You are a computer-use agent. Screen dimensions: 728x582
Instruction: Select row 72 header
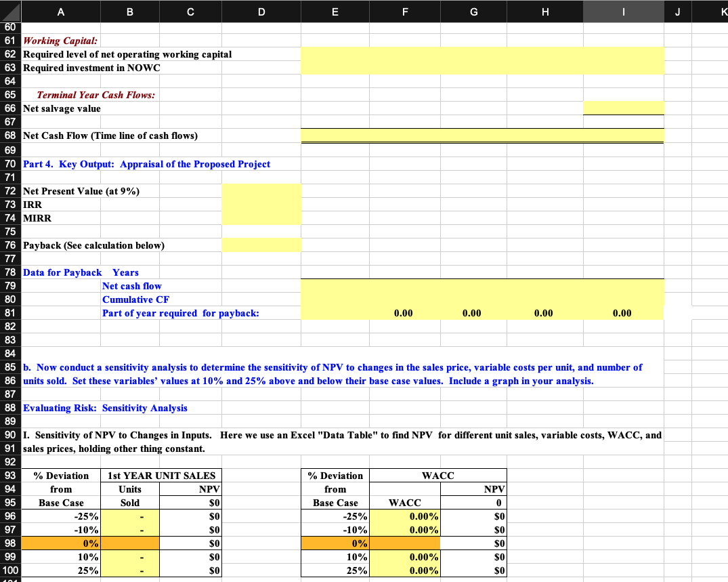pyautogui.click(x=10, y=191)
